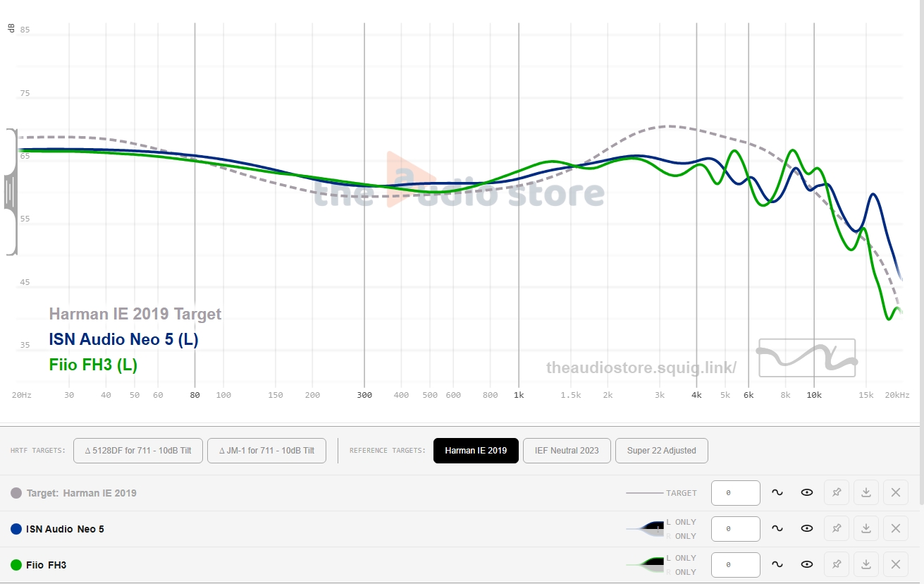Click 'Harman IE 2019 Target' graph legend label

pos(135,314)
